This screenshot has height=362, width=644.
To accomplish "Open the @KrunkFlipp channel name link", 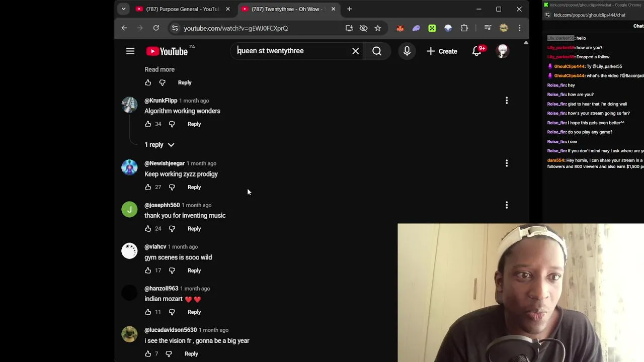I will tap(161, 101).
